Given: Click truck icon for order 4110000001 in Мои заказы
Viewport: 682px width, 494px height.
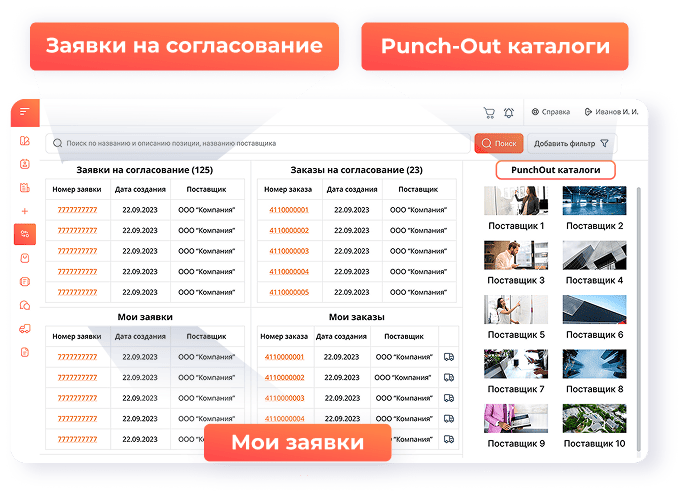Looking at the screenshot, I should [x=449, y=357].
